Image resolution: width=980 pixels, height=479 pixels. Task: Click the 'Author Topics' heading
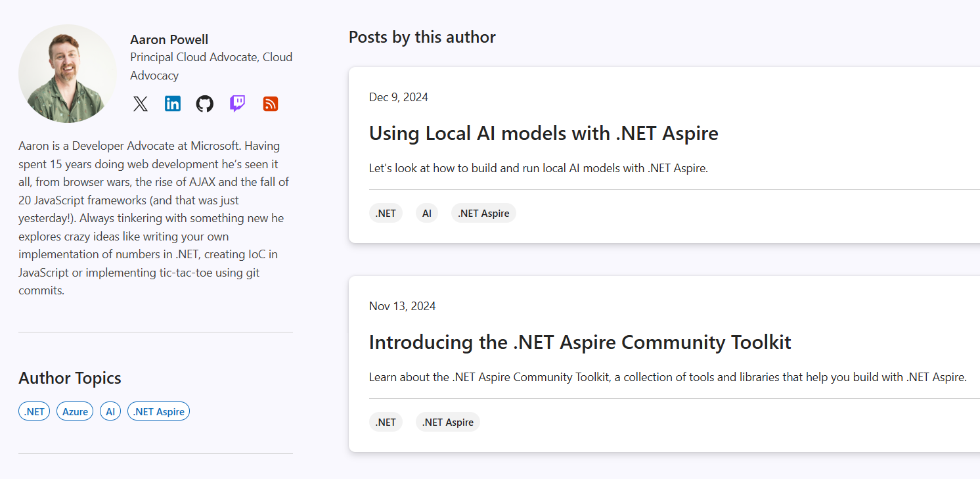[70, 378]
